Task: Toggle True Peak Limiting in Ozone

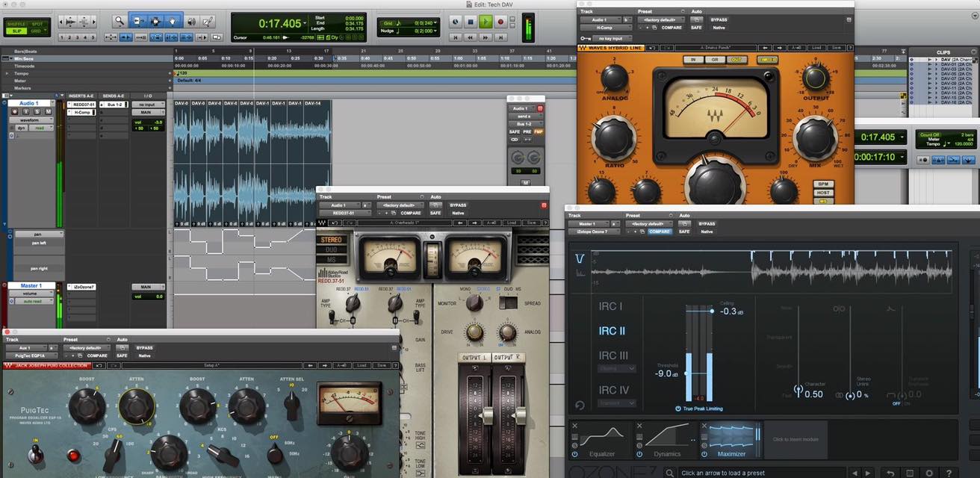Action: click(679, 409)
